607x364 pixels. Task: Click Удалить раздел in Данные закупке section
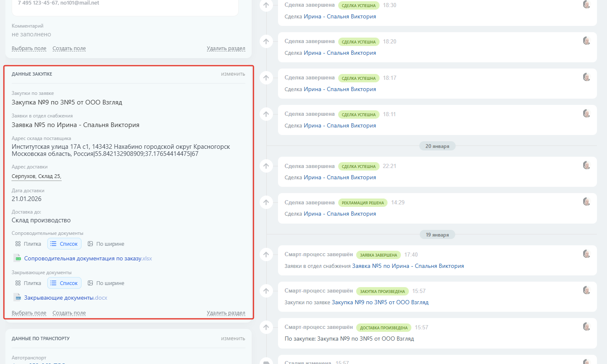click(x=226, y=313)
